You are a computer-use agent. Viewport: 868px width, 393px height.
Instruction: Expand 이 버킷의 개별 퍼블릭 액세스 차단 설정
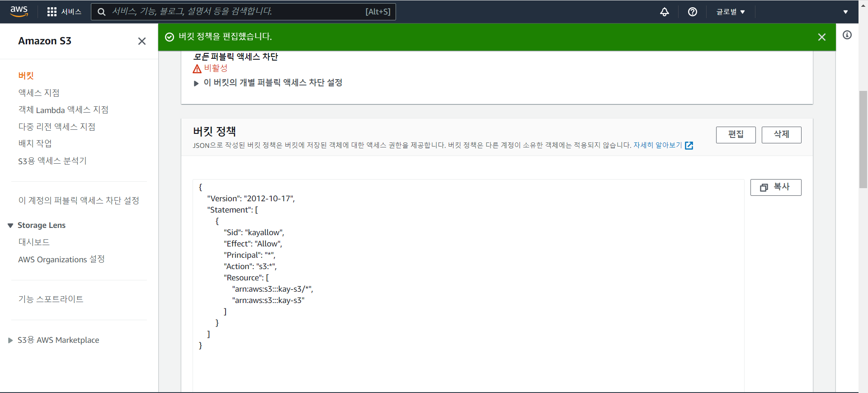point(268,83)
